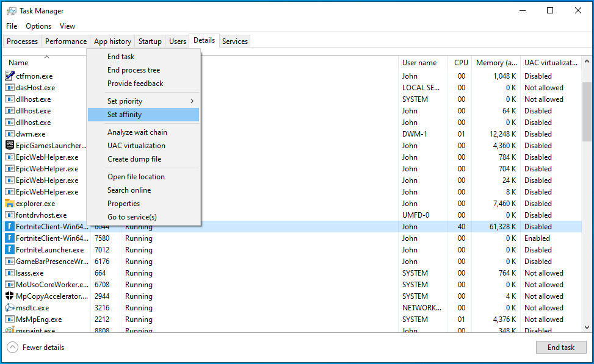Click the UMFD-0 user name cell
This screenshot has height=364, width=594.
point(416,215)
